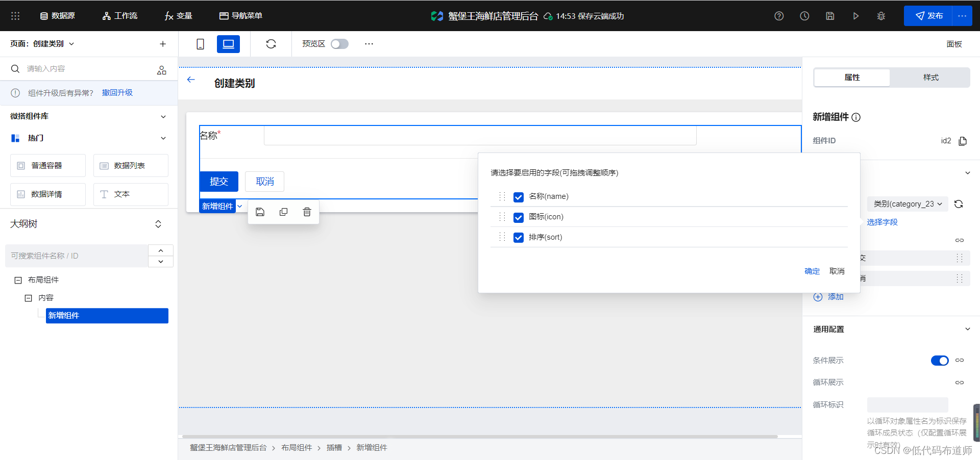
Task: Select 新增组件 in the outline tree
Action: click(x=107, y=316)
